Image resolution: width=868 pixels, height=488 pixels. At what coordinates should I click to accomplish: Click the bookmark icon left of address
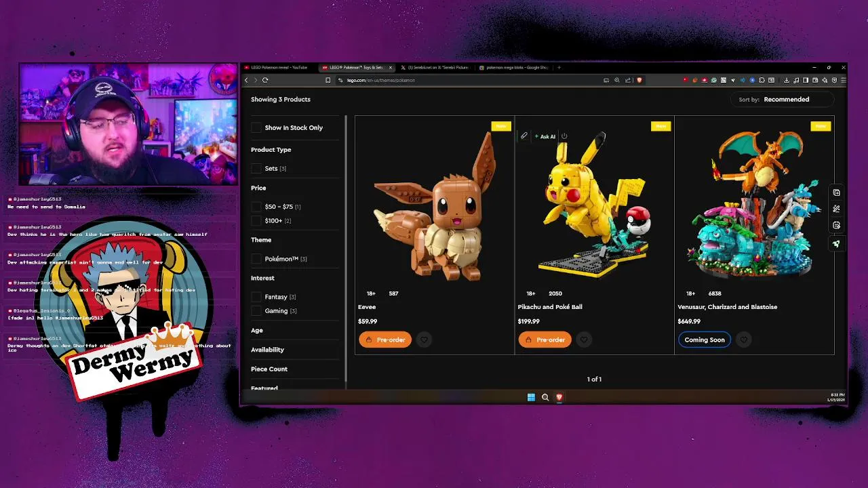point(328,80)
